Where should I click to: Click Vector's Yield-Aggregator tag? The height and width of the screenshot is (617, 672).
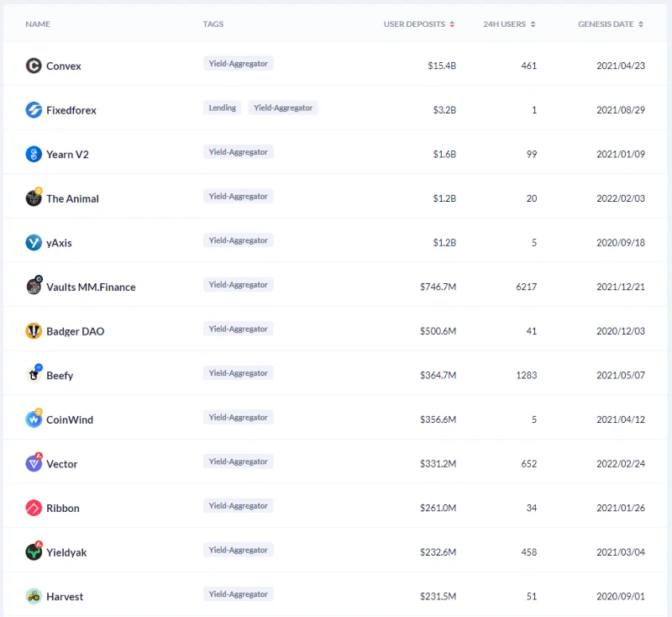coord(239,461)
